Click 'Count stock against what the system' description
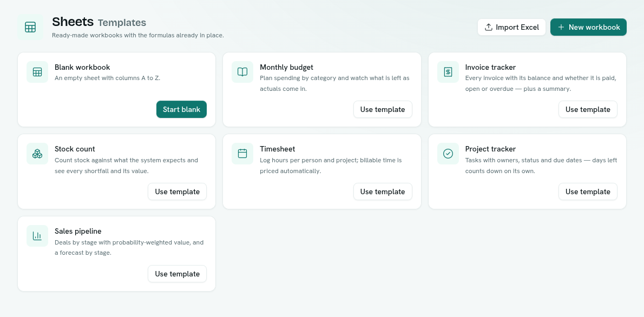This screenshot has height=317, width=644. [x=127, y=165]
